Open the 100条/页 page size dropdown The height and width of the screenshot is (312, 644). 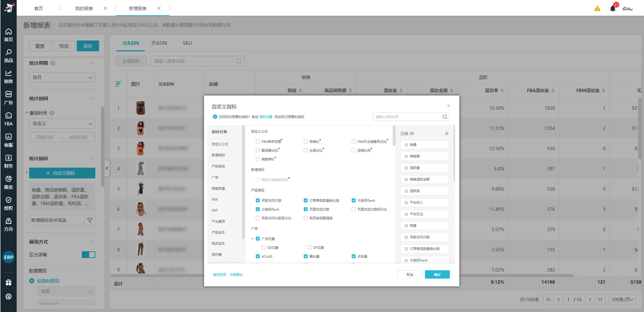click(623, 299)
